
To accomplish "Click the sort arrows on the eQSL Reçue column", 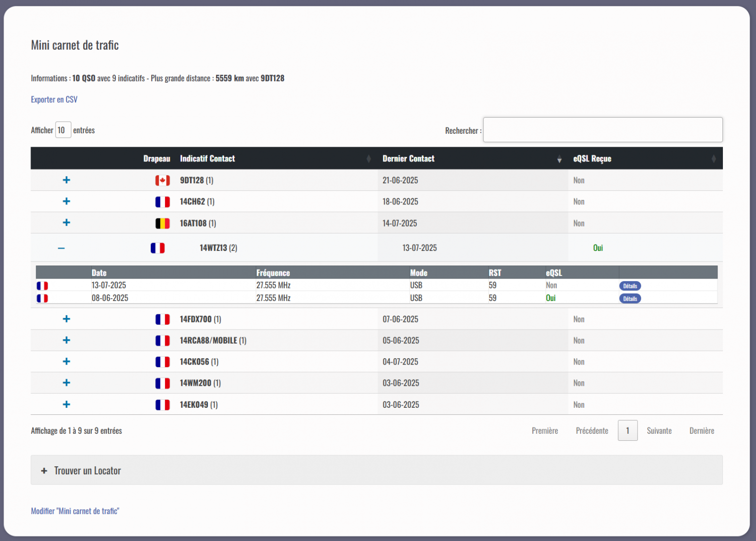I will point(713,159).
